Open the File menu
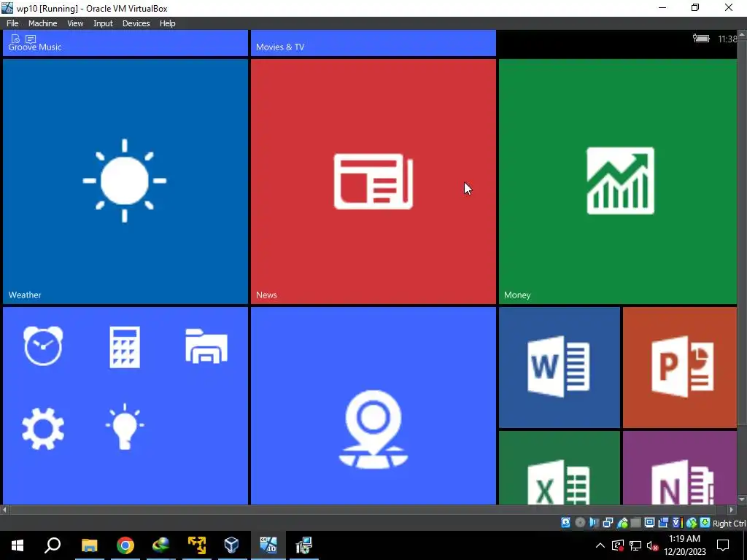This screenshot has width=747, height=560. pyautogui.click(x=13, y=23)
